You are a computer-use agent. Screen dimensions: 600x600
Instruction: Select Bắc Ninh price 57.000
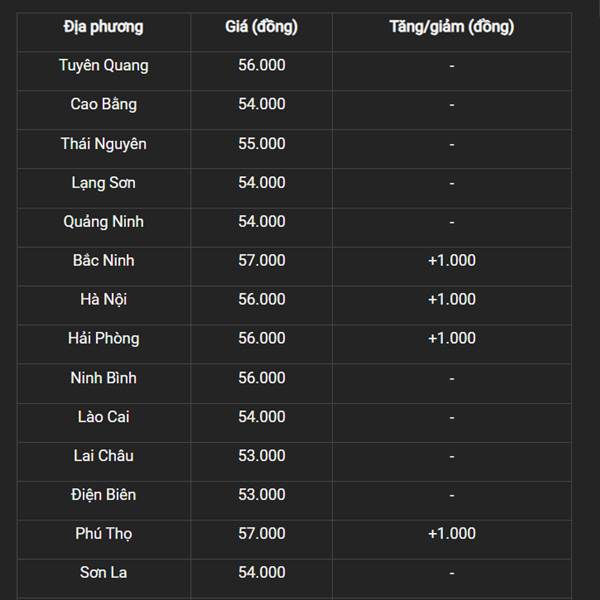coord(262,261)
